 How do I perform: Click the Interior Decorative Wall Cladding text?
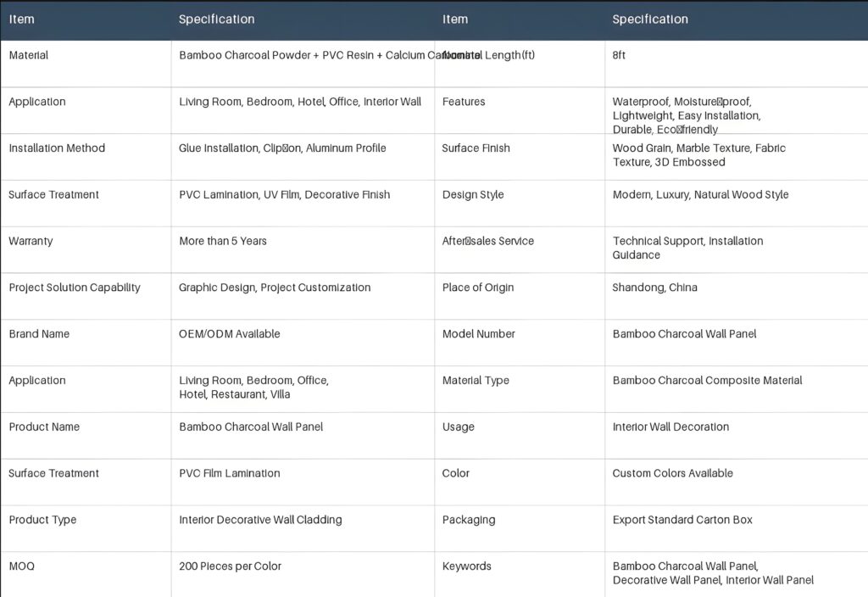261,520
